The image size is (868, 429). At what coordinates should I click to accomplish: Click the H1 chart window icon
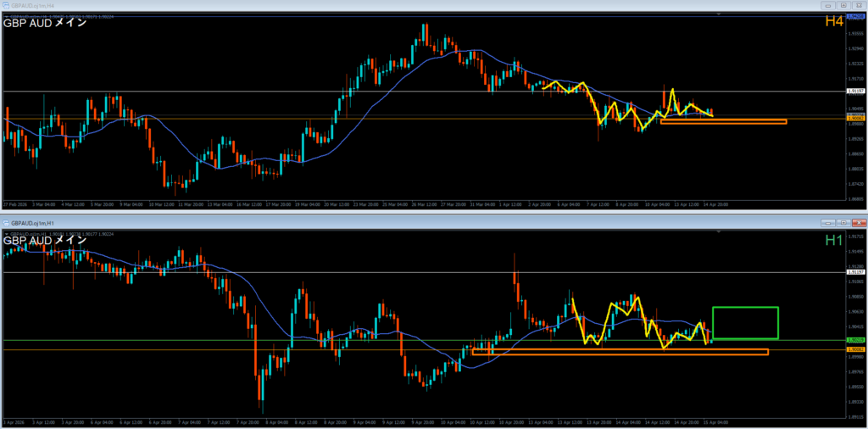[x=6, y=222]
